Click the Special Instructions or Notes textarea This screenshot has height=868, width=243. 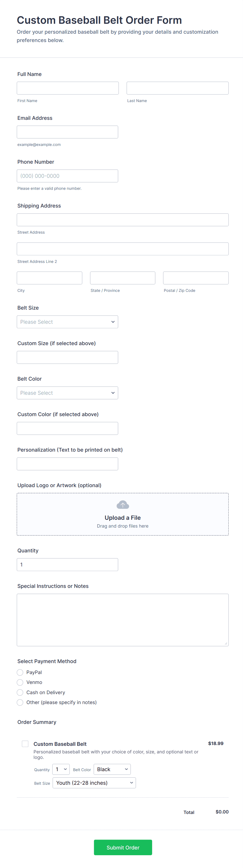[x=123, y=620]
